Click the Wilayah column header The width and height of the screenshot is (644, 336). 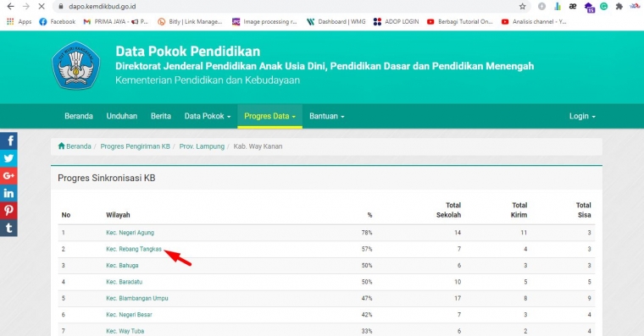point(118,215)
